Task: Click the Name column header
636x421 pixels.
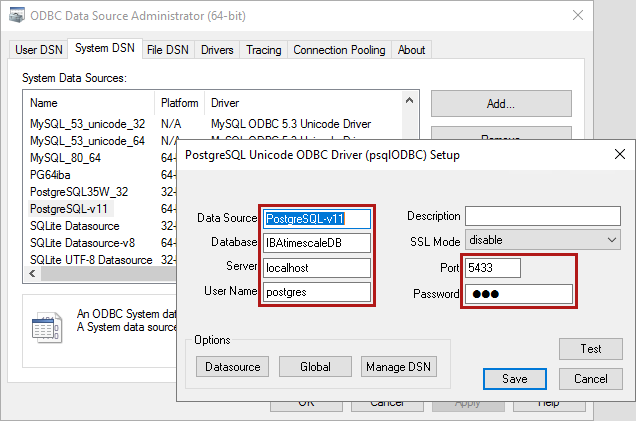Action: click(x=89, y=103)
